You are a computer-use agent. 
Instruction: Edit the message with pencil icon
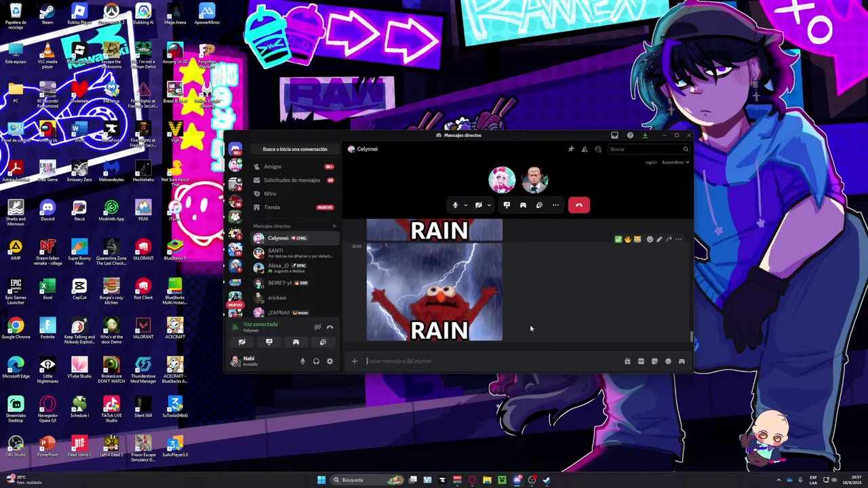point(659,239)
